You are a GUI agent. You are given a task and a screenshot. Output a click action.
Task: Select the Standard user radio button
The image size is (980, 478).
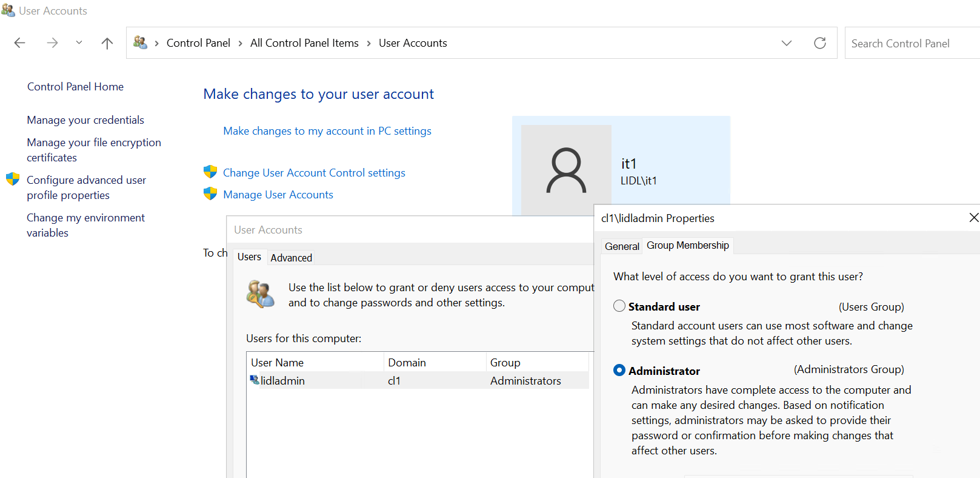pyautogui.click(x=619, y=306)
